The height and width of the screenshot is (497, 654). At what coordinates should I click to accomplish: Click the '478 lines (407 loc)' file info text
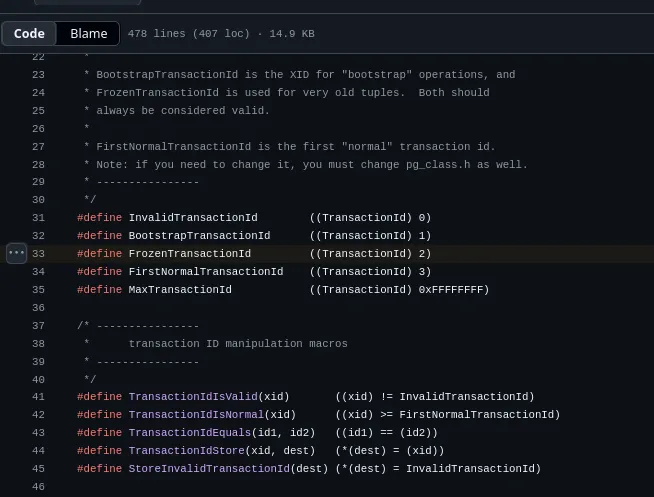tap(189, 33)
